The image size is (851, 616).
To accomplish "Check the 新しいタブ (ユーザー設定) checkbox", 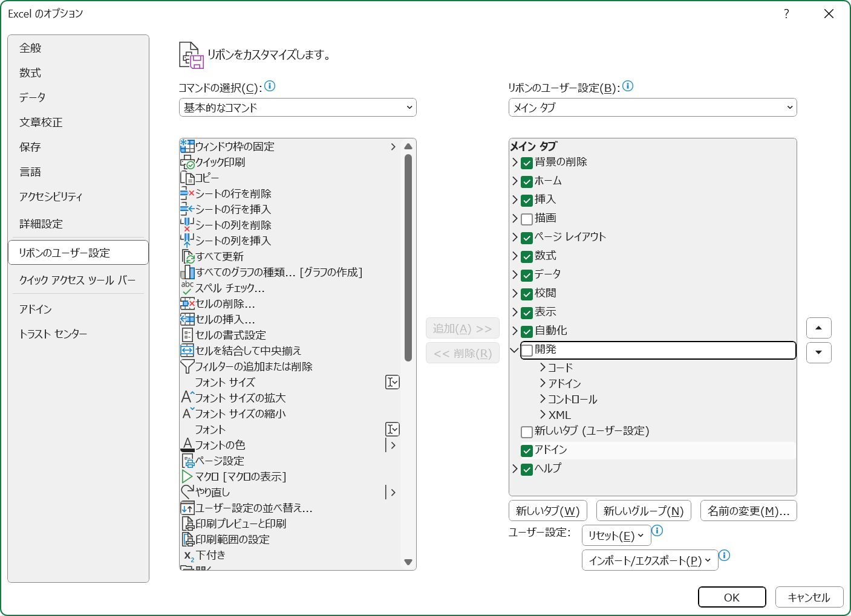I will point(527,432).
